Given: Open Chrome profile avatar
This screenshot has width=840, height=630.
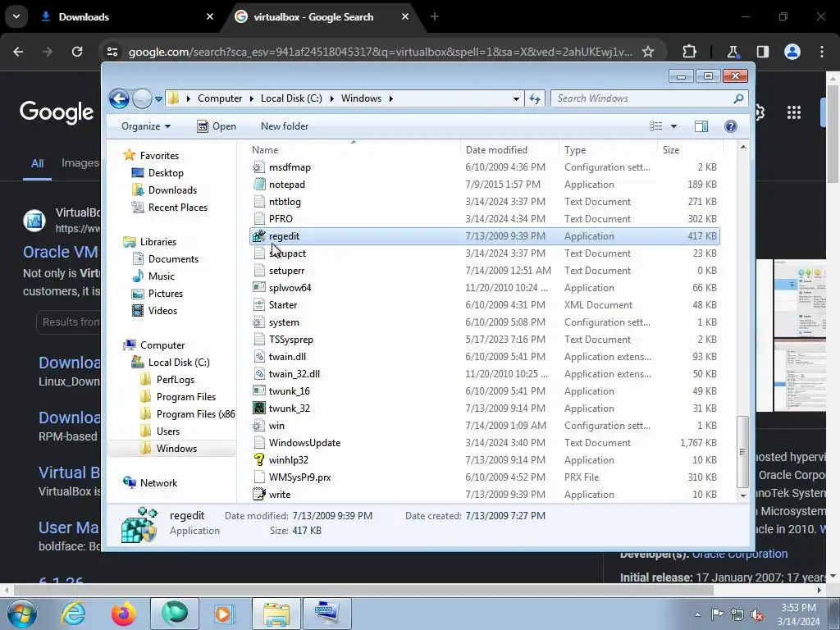Looking at the screenshot, I should tap(792, 52).
